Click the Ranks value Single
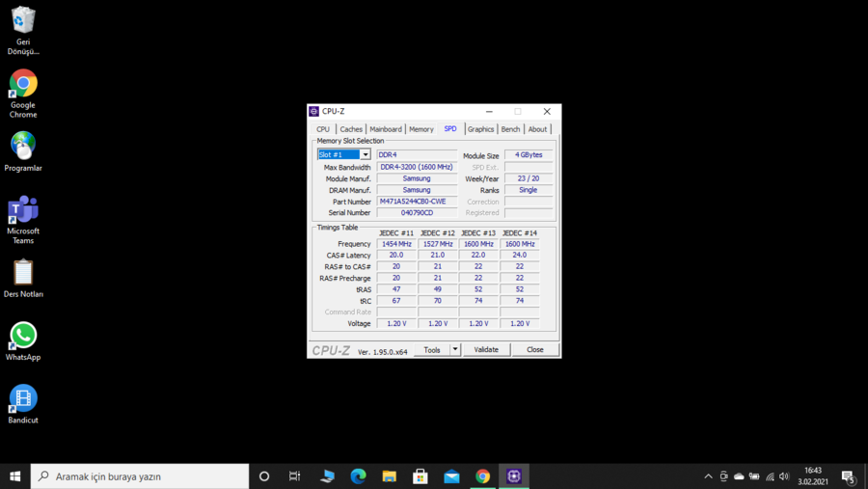Viewport: 868px width, 489px height. tap(529, 190)
